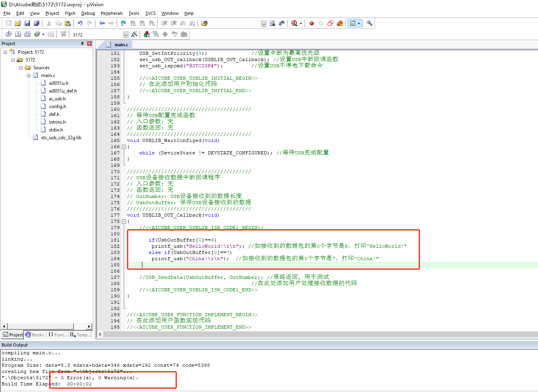Switch to the main.c editor tab

point(117,45)
